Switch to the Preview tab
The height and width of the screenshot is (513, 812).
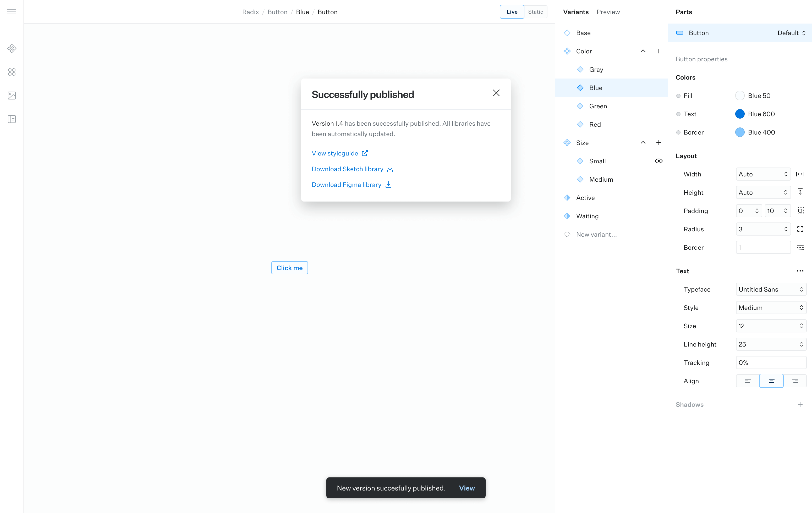click(608, 12)
